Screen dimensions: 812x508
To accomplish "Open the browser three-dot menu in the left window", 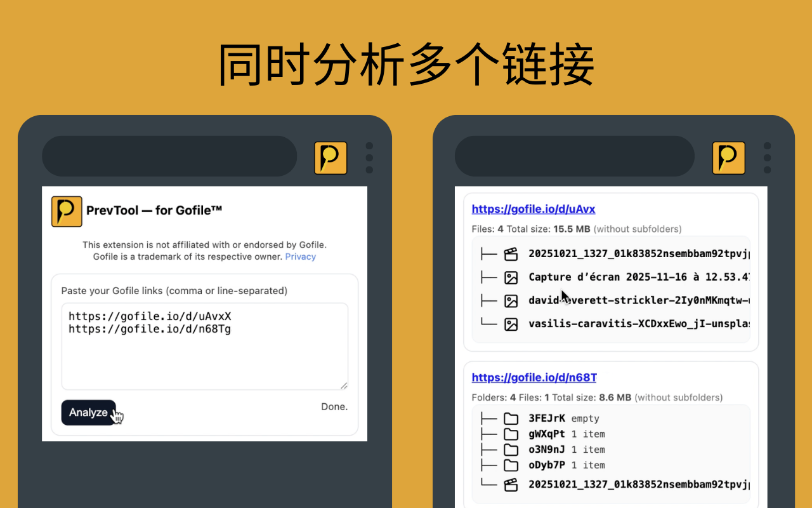I will (x=369, y=158).
